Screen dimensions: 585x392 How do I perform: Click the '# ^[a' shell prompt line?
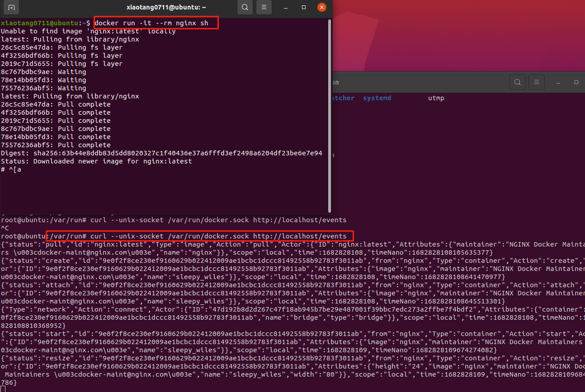click(11, 169)
